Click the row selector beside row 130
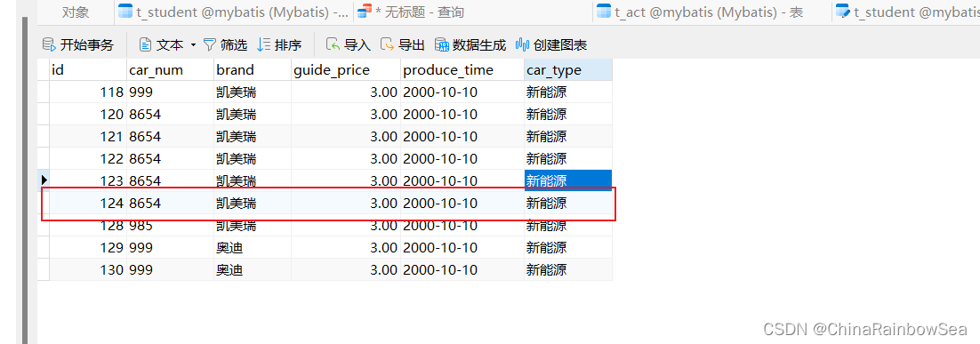Viewport: 980px width, 344px height. point(44,269)
